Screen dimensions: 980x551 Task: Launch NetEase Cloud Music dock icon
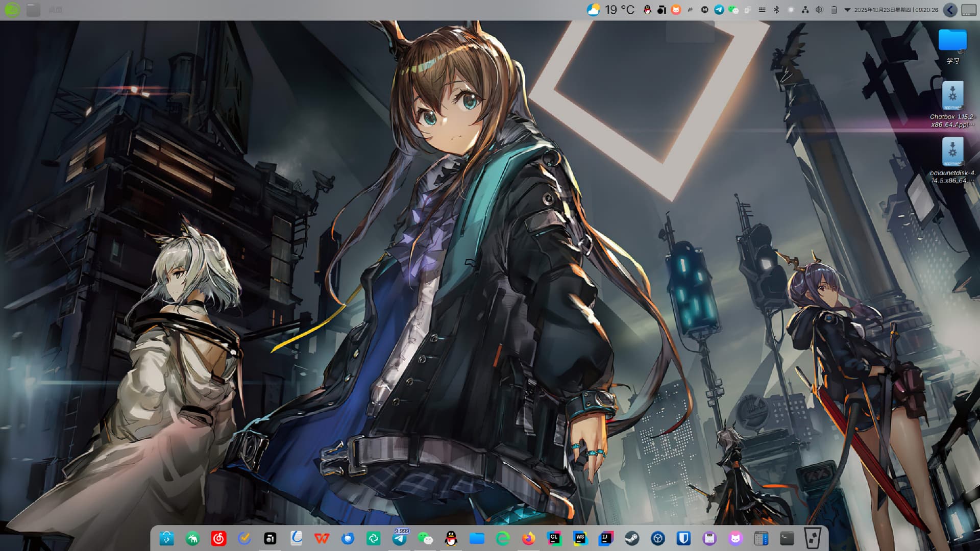tap(218, 539)
